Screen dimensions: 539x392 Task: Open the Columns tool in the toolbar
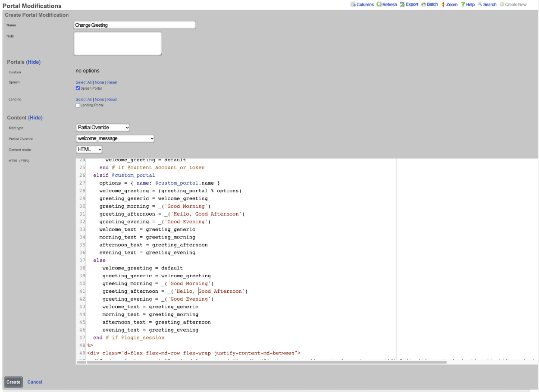[x=362, y=4]
